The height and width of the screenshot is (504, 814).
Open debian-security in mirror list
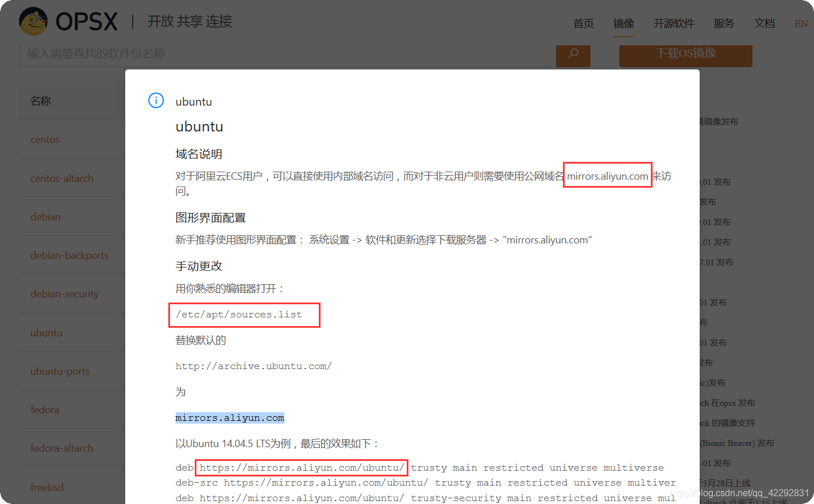[x=65, y=294]
